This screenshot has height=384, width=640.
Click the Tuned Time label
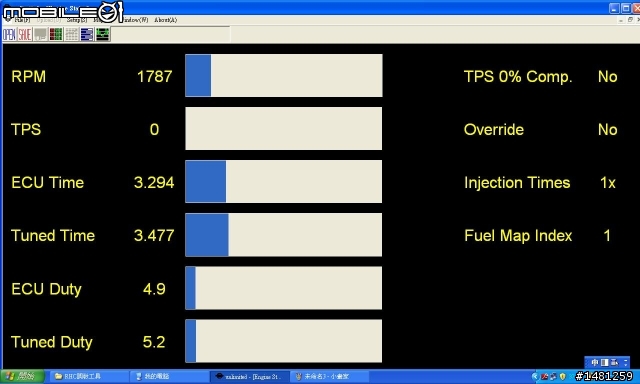[53, 235]
